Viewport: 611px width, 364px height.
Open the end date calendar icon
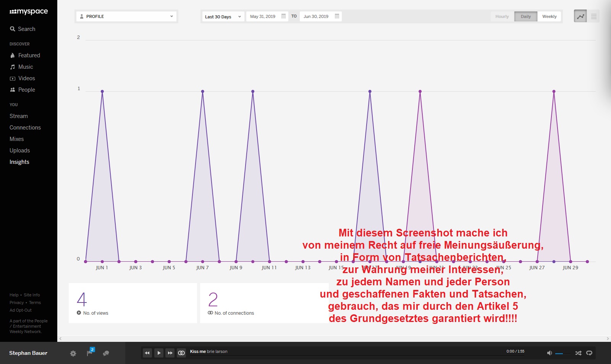point(337,16)
